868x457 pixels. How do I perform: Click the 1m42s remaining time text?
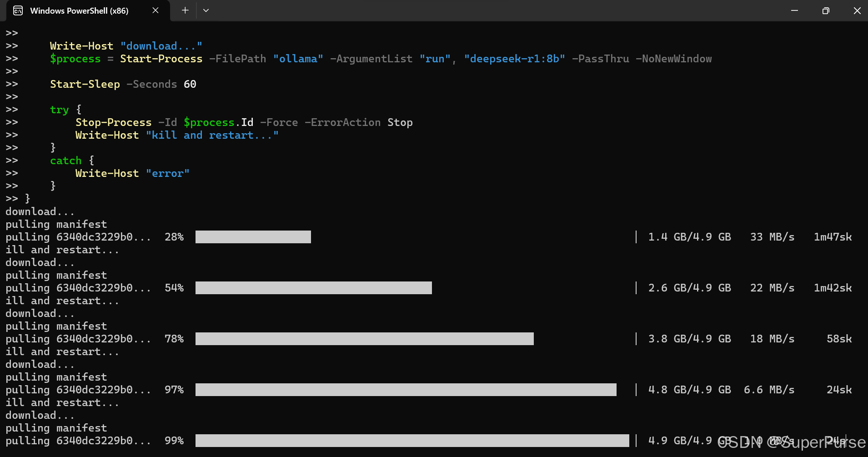830,288
